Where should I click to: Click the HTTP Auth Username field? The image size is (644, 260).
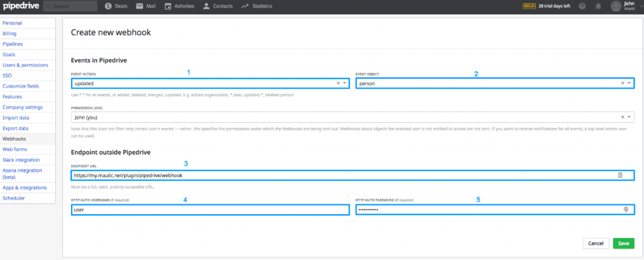point(210,210)
